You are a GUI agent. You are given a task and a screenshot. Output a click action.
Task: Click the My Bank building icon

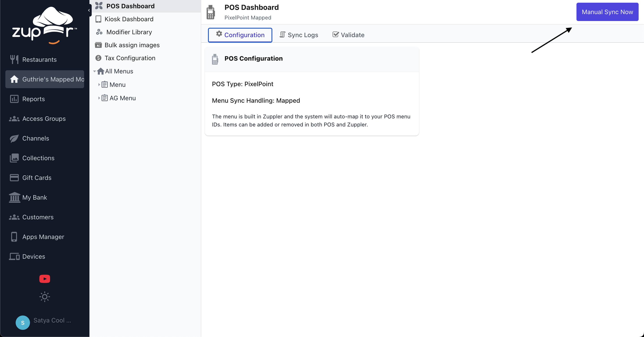pos(14,197)
